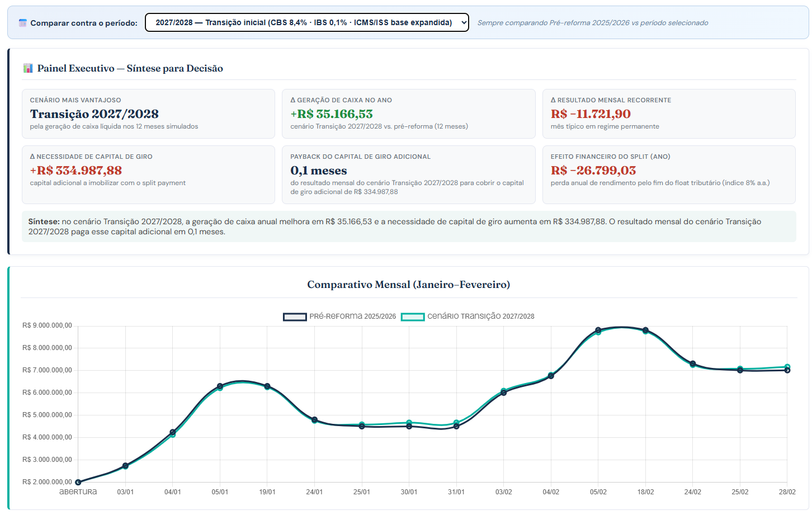Screen dimensions: 812x515
Task: Click the '31/01' x-axis date label
Action: [456, 492]
